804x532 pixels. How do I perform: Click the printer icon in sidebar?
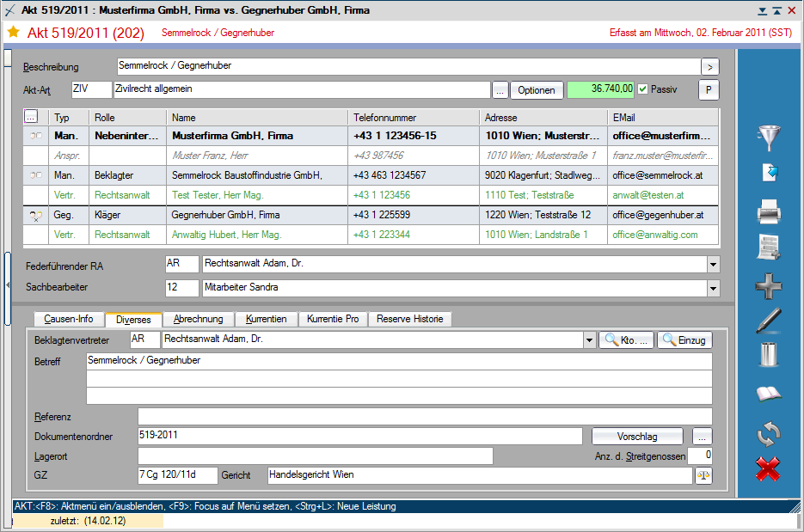click(768, 210)
